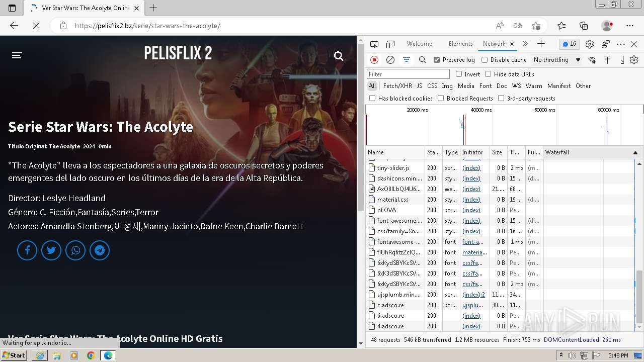Switch to Elements tab

[460, 44]
